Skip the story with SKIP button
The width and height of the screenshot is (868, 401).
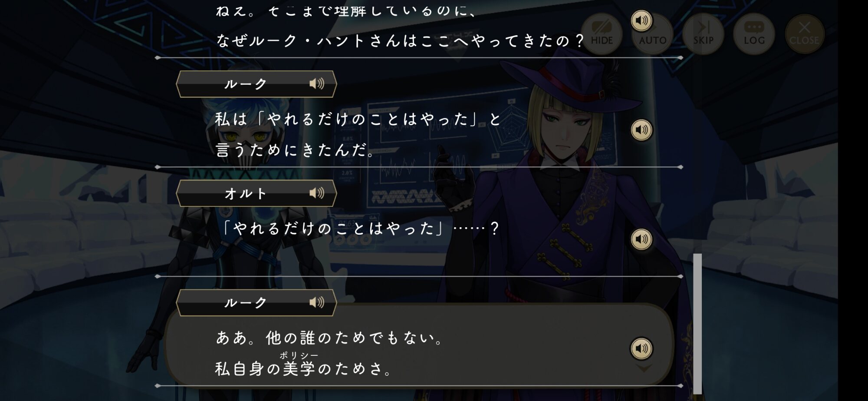[x=703, y=34]
